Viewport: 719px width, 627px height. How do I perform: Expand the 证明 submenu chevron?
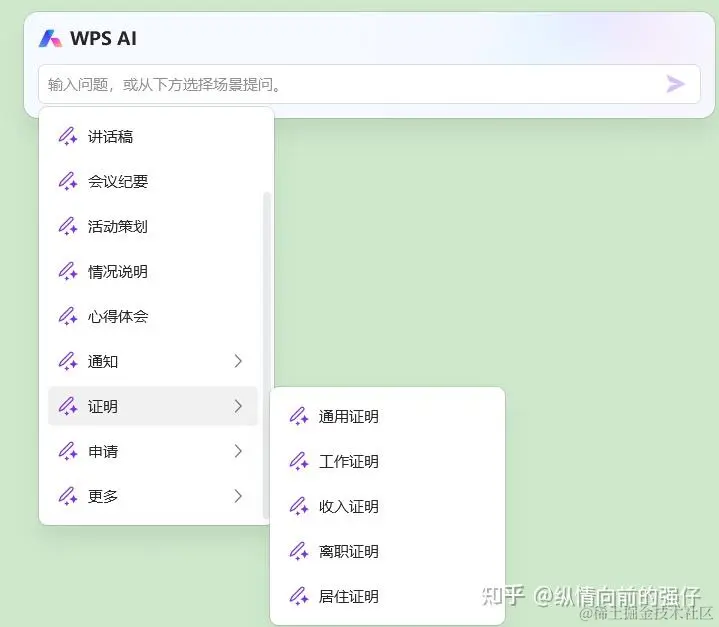238,406
